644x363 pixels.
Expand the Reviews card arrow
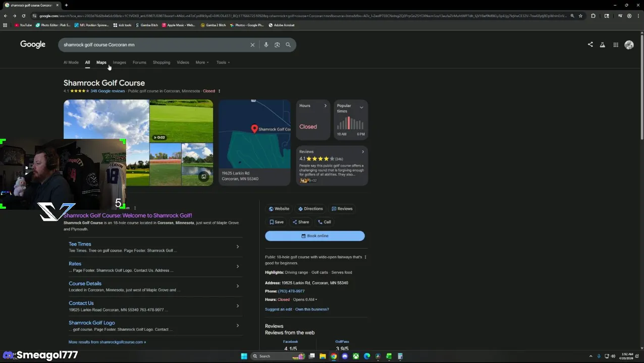[x=362, y=152]
